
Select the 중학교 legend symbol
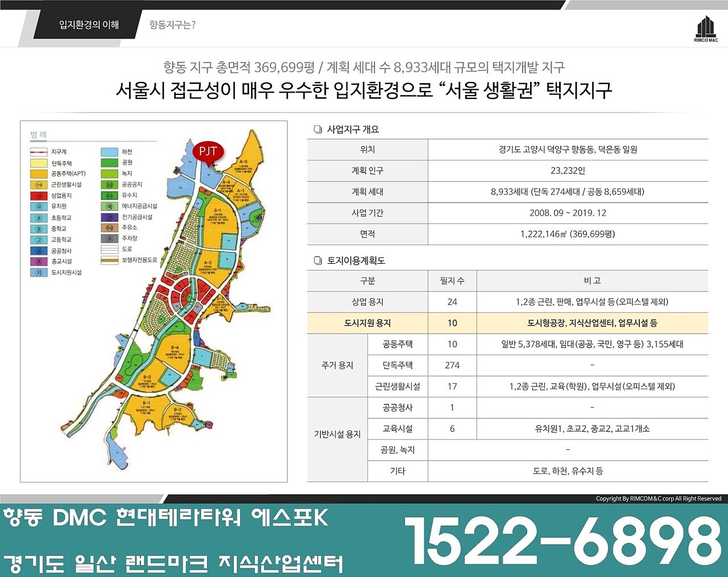39,229
